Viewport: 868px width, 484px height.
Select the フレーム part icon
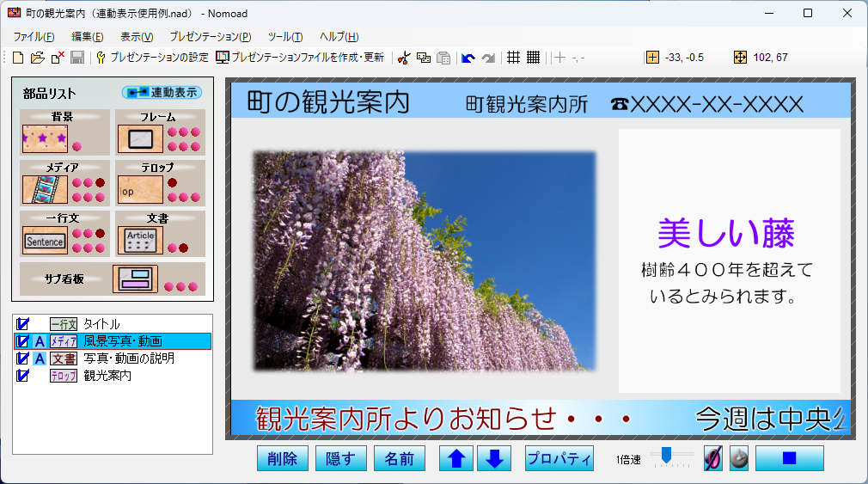140,138
